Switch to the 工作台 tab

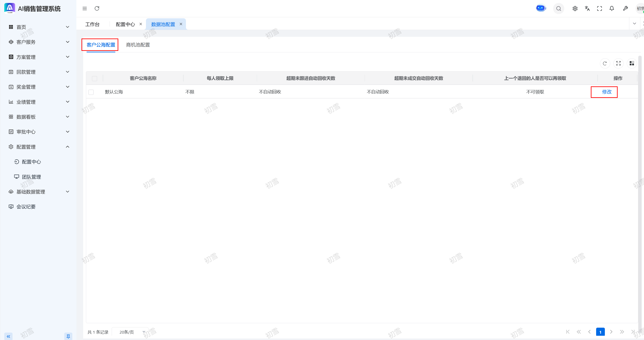[x=92, y=24]
